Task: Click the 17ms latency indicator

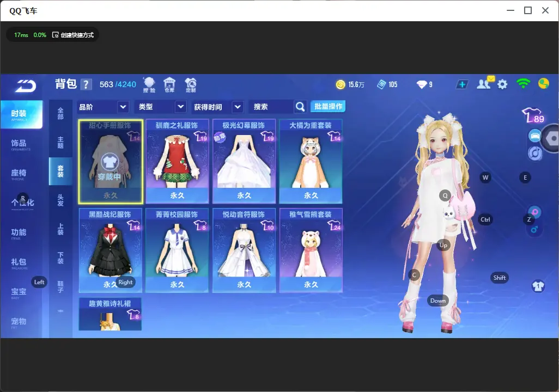Action: point(21,35)
